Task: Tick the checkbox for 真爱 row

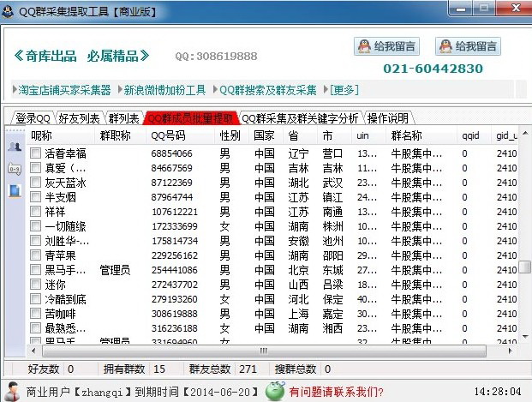Action: pyautogui.click(x=35, y=168)
